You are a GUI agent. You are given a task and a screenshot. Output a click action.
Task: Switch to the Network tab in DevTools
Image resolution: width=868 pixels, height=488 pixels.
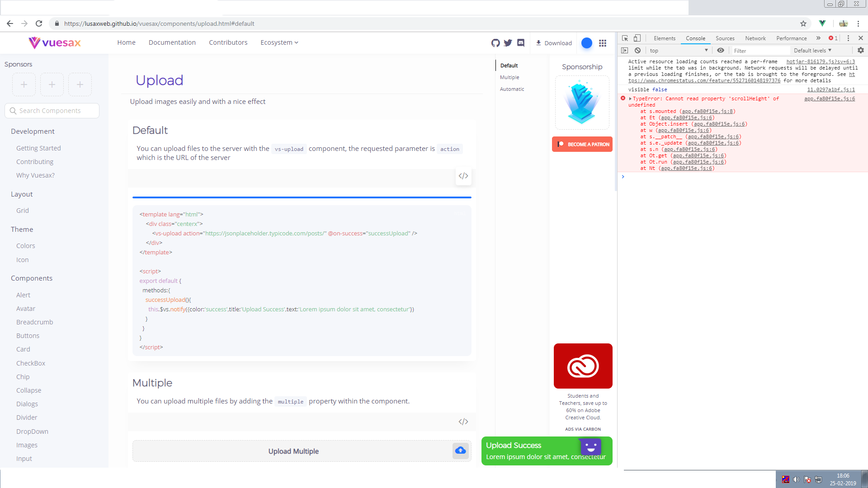tap(755, 38)
